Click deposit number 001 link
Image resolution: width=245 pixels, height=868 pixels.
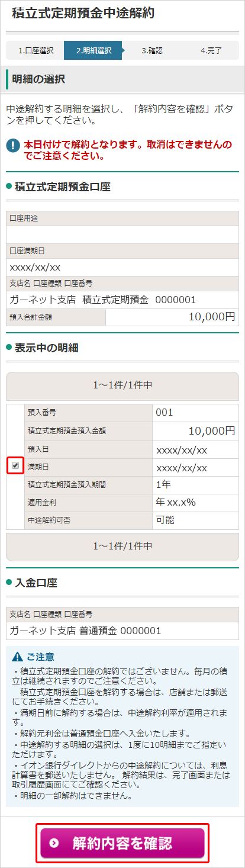164,412
